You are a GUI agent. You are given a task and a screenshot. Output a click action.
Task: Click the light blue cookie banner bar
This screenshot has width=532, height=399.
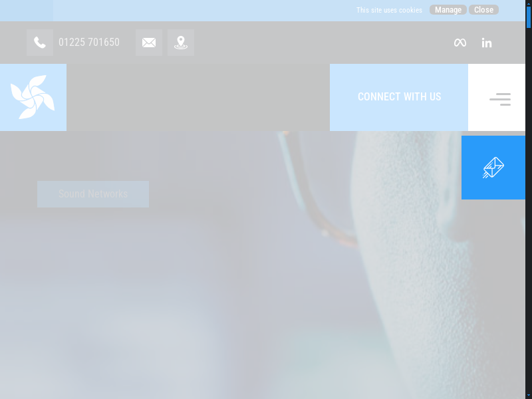tap(199, 10)
